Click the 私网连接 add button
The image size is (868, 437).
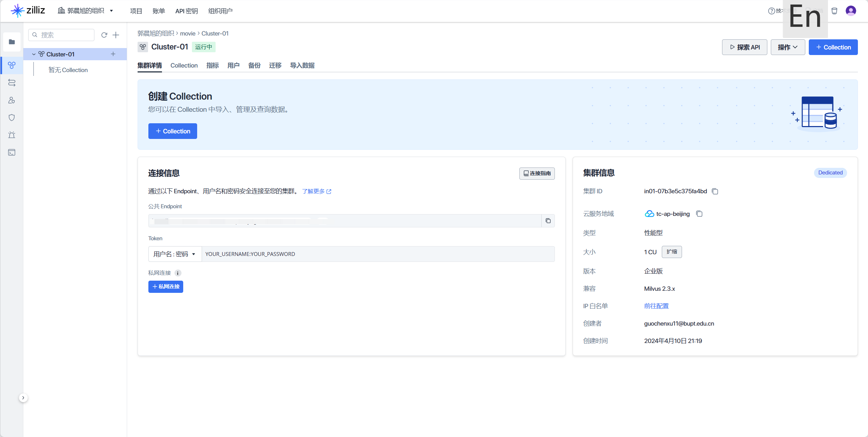point(166,287)
